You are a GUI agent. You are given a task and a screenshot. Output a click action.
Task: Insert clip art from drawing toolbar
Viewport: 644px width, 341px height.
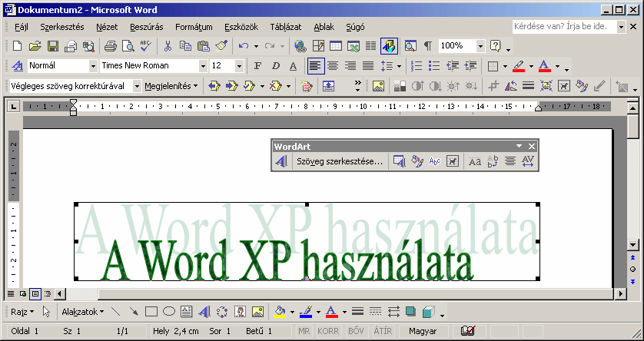pyautogui.click(x=240, y=312)
